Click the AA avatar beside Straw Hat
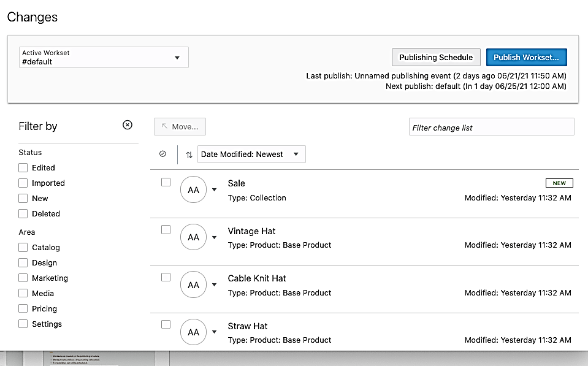This screenshot has width=588, height=366. (x=193, y=332)
